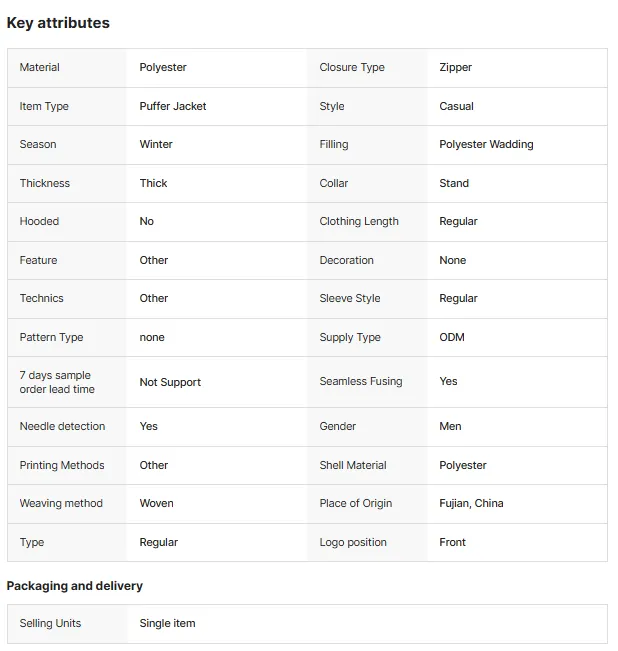
Task: Click the Fujian, China origin value
Action: (x=471, y=503)
